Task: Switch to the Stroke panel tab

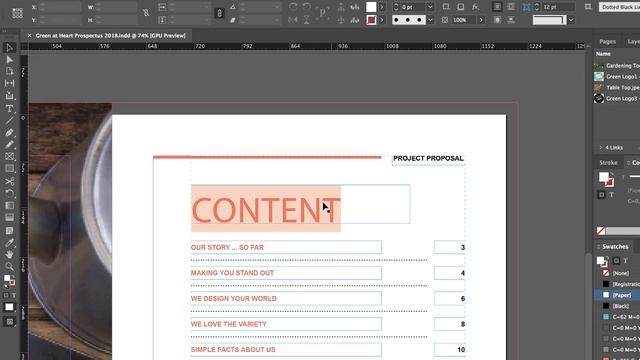Action: pos(608,162)
